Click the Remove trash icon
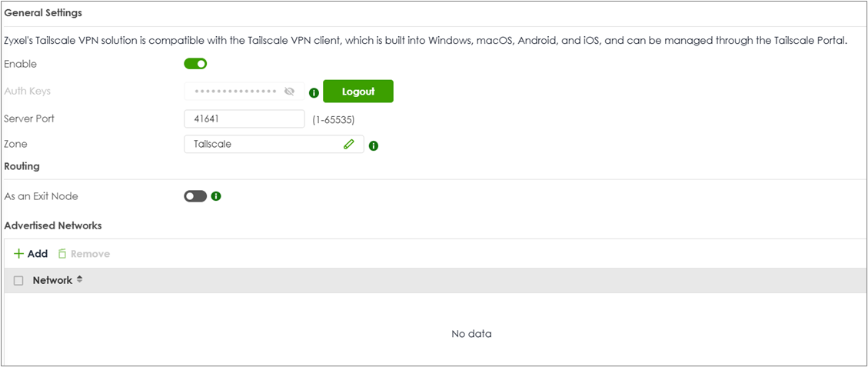868x367 pixels. (x=62, y=253)
